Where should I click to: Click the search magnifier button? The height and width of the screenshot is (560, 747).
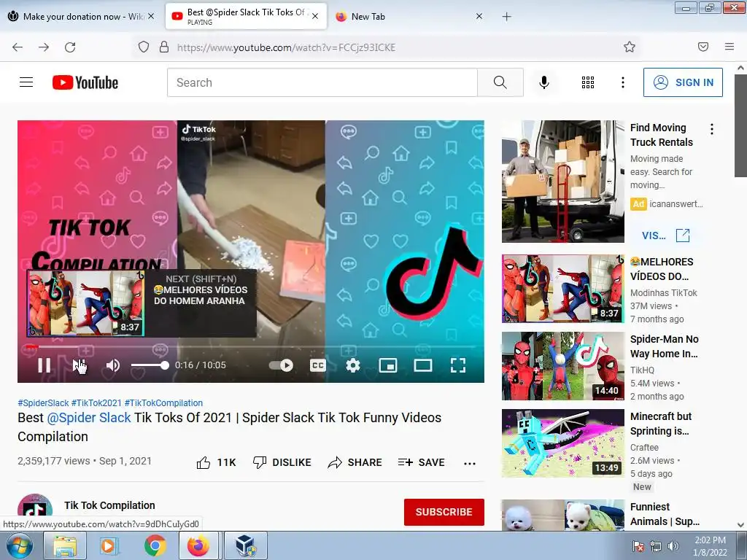pos(500,82)
